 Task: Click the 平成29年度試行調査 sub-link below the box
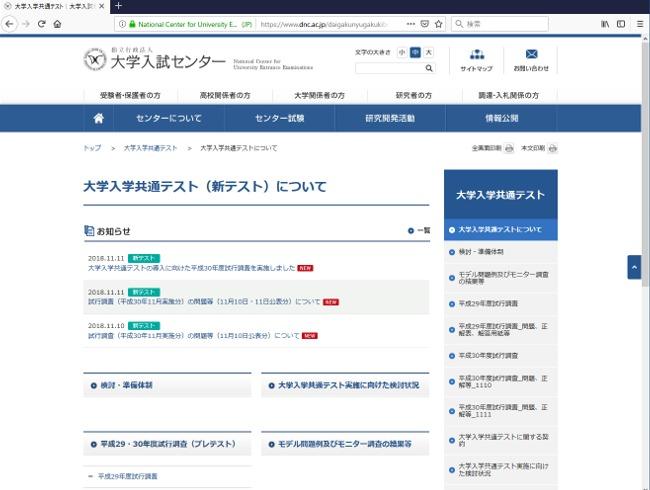click(x=128, y=476)
